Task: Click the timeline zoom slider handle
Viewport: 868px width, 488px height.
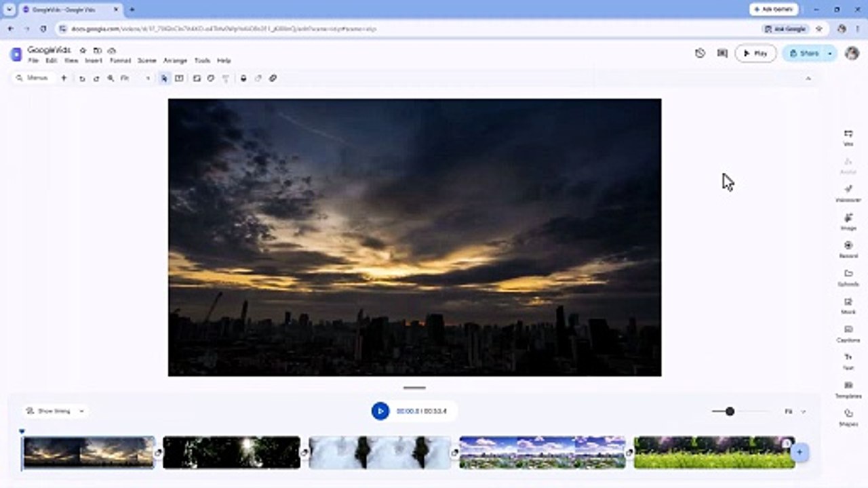Action: click(730, 411)
